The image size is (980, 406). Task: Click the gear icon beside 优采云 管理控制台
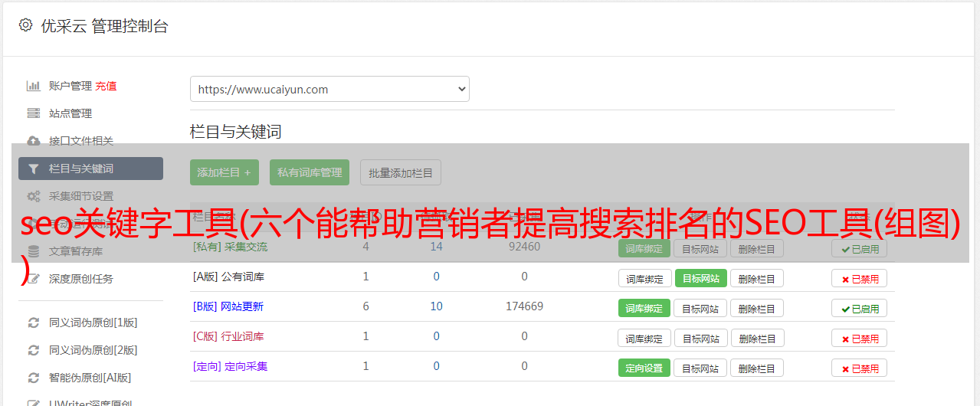point(25,25)
